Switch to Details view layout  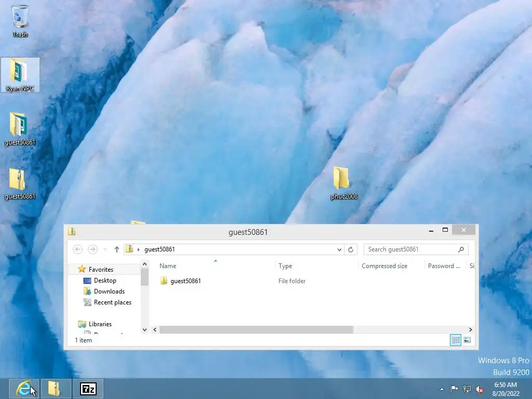click(455, 340)
